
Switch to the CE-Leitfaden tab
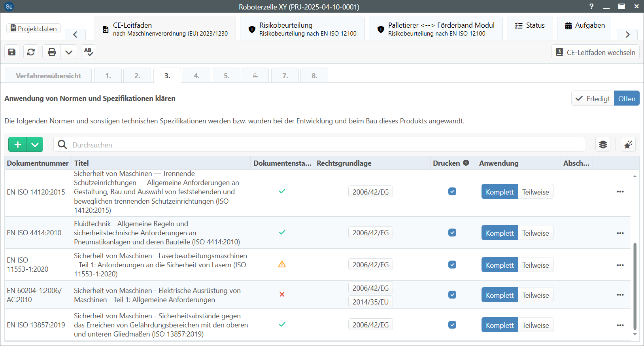tap(165, 29)
